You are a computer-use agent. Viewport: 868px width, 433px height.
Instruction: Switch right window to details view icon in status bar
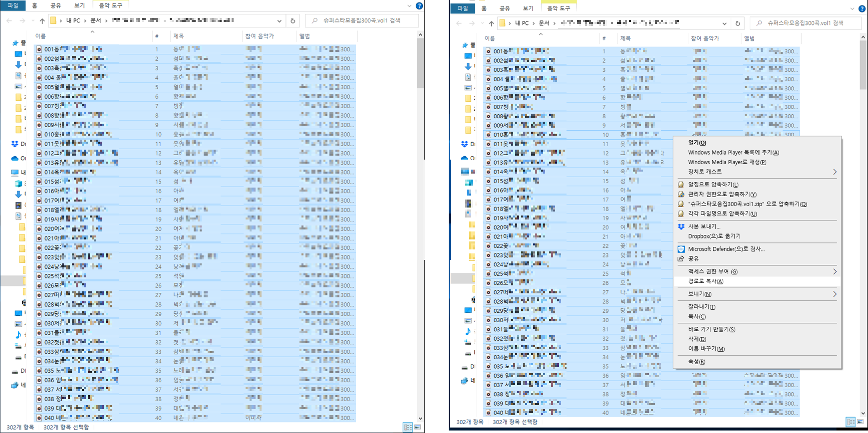tap(851, 422)
